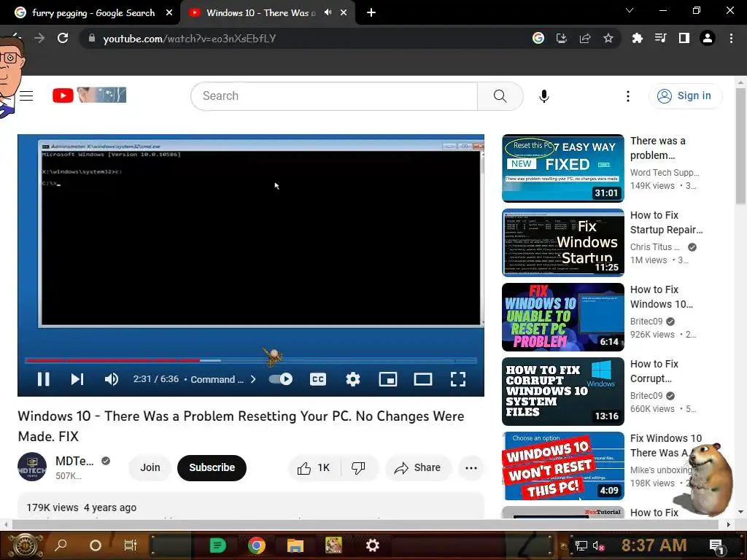Open Task View on the taskbar
747x560 pixels.
coord(130,545)
